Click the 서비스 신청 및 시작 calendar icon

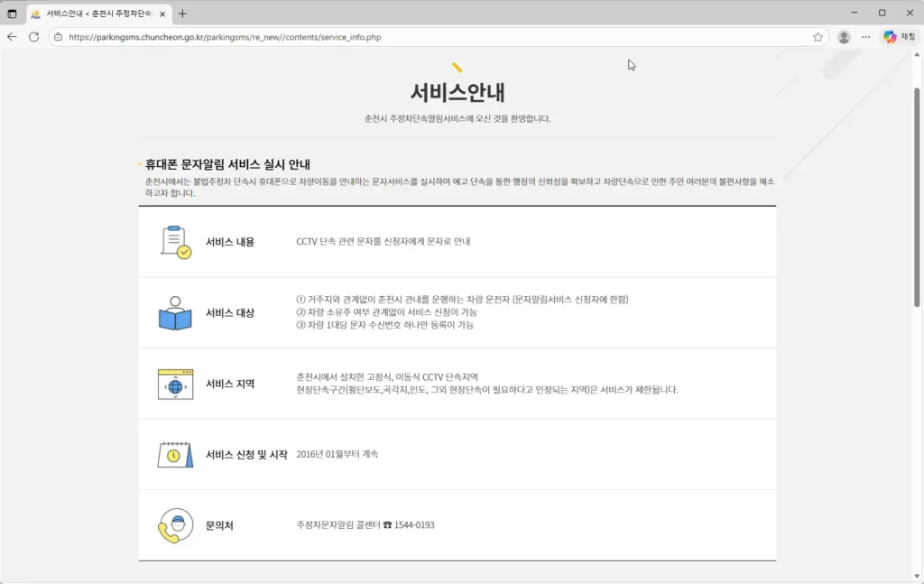175,454
